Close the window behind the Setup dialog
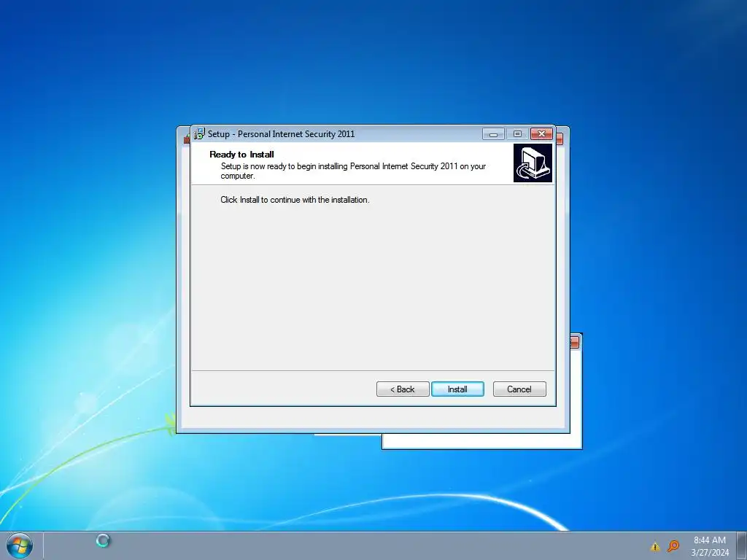This screenshot has height=560, width=747. click(x=560, y=139)
